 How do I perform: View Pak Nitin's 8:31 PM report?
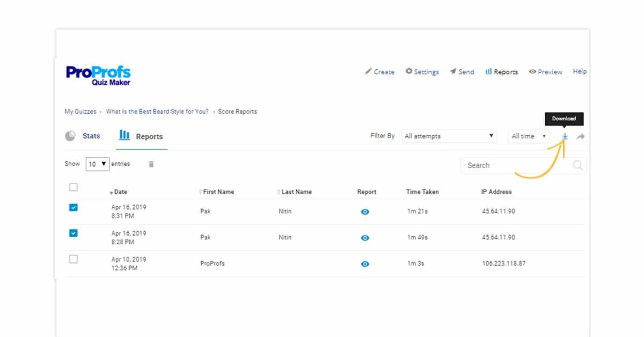(x=365, y=212)
